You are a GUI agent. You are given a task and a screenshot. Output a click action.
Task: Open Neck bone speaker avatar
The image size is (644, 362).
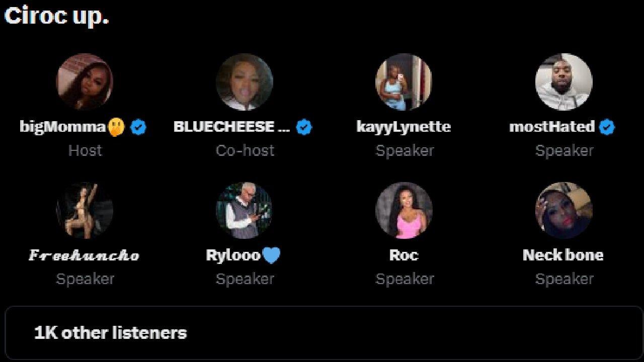tap(563, 210)
